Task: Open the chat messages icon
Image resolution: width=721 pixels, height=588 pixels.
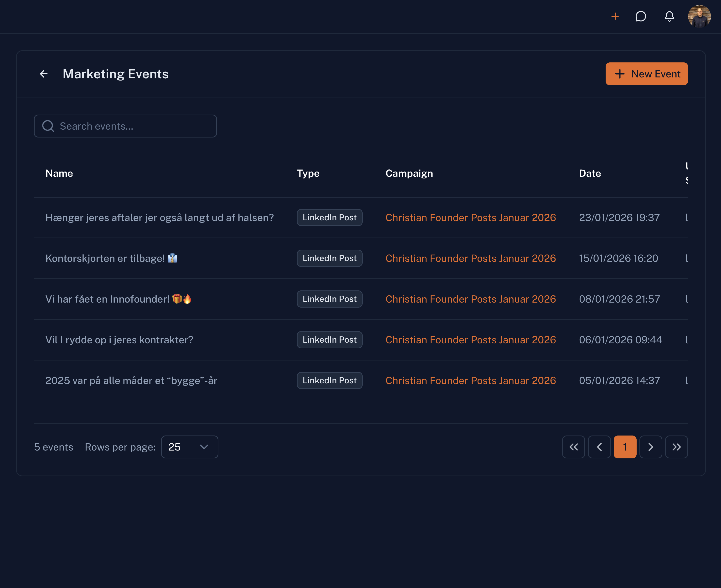Action: (x=641, y=16)
